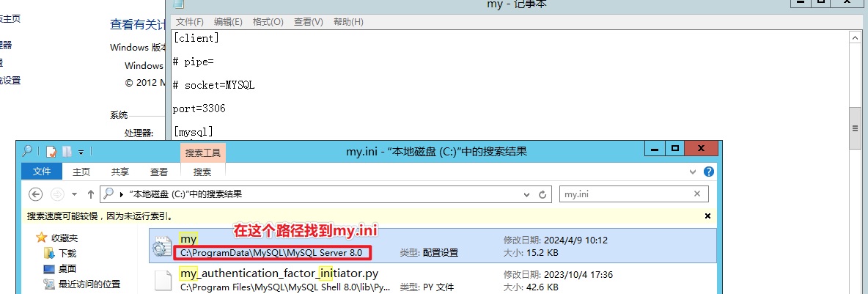Click the [client] line in Notepad
This screenshot has height=294, width=868.
(x=196, y=38)
